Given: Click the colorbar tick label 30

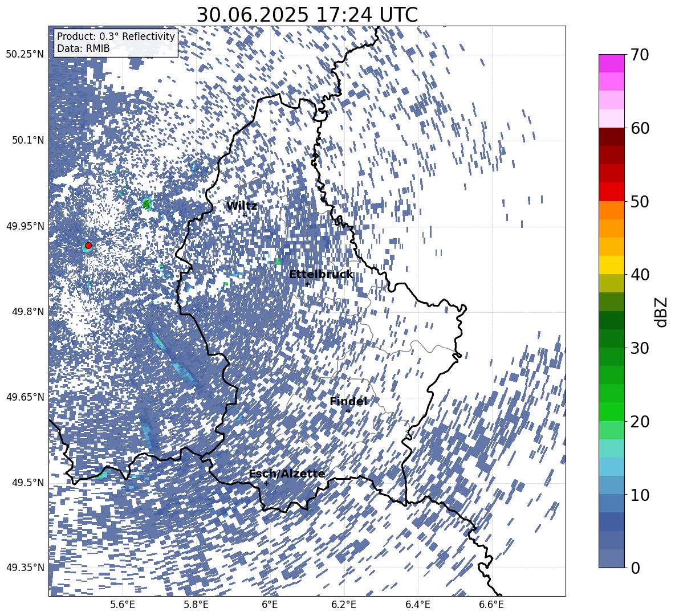Looking at the screenshot, I should [x=639, y=348].
